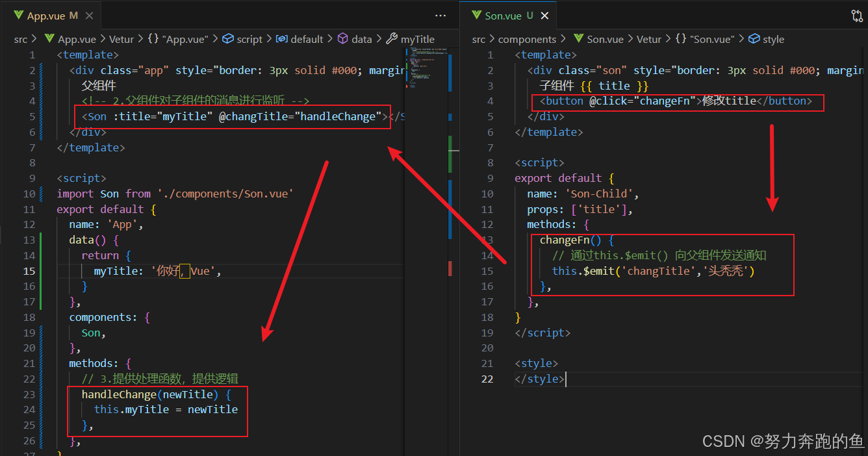Open the {} "Son.vue" breadcrumb
The image size is (868, 456).
pos(705,39)
